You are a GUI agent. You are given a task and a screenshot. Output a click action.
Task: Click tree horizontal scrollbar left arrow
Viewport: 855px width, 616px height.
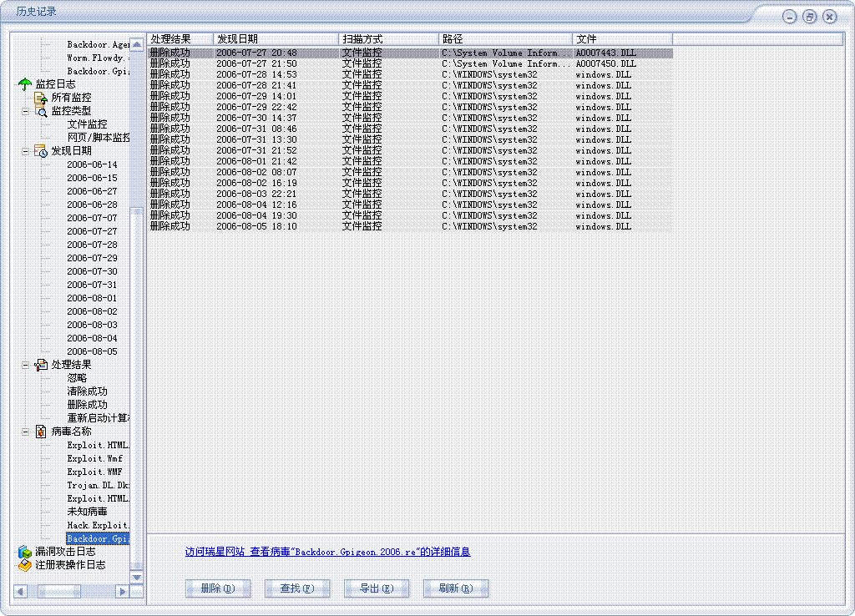(21, 592)
